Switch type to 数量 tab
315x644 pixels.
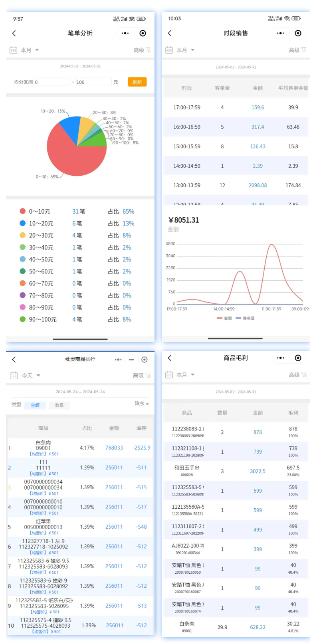(59, 405)
